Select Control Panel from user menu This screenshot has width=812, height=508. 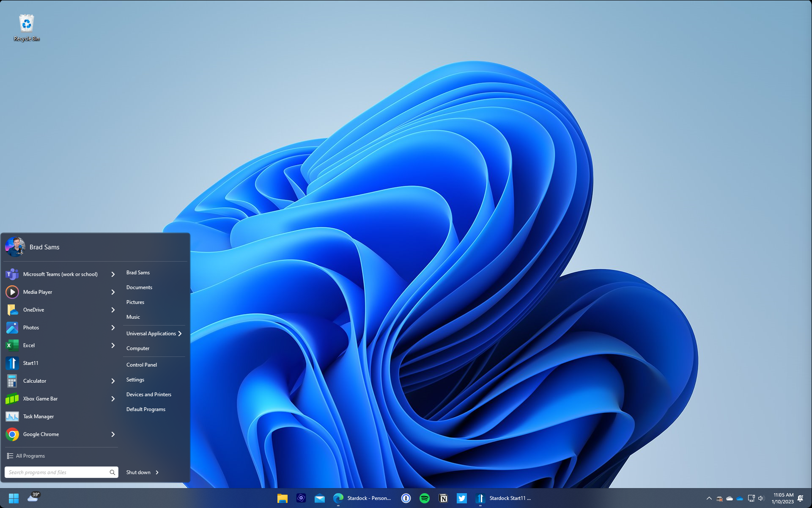click(142, 364)
